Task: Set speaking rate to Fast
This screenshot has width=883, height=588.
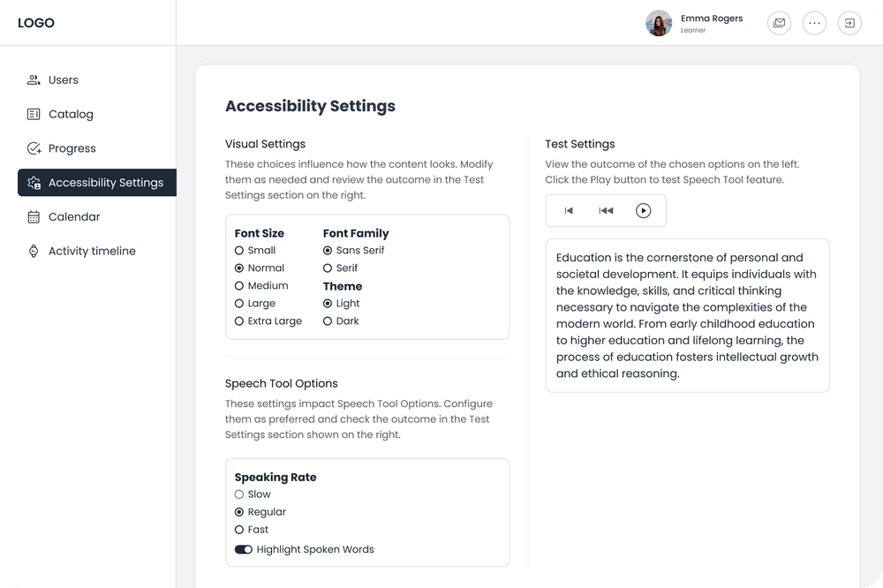Action: [x=239, y=530]
